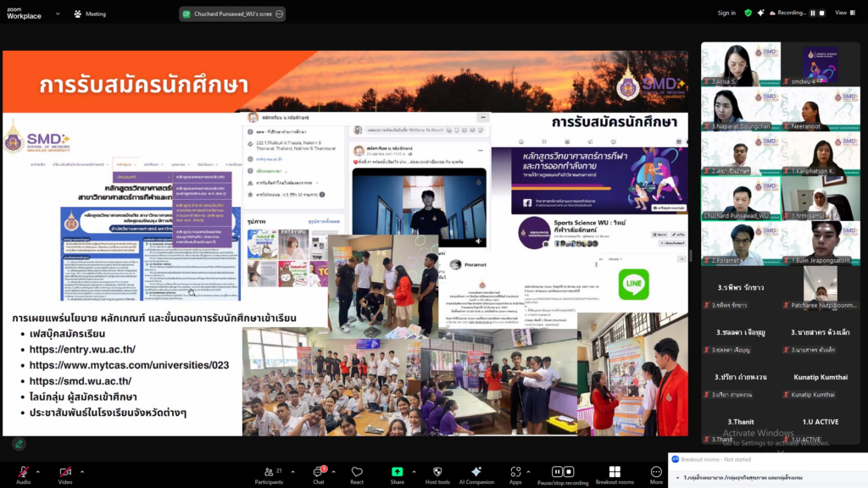868x488 pixels.
Task: Open the React emoji picker
Action: tap(357, 474)
